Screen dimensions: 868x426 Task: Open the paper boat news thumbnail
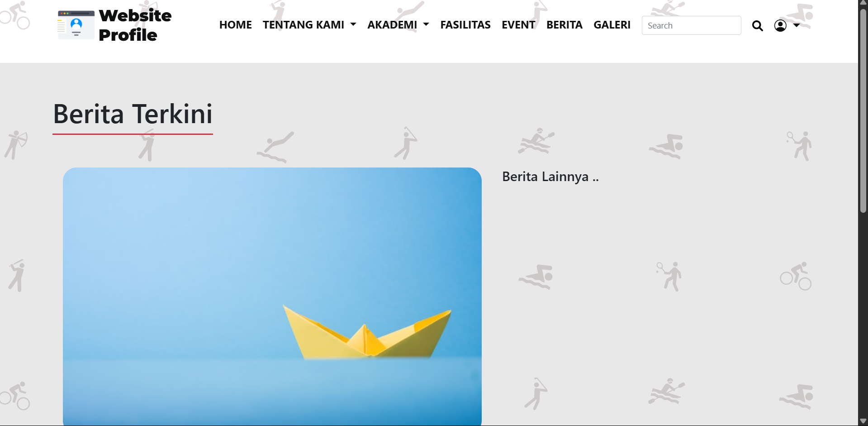272,297
